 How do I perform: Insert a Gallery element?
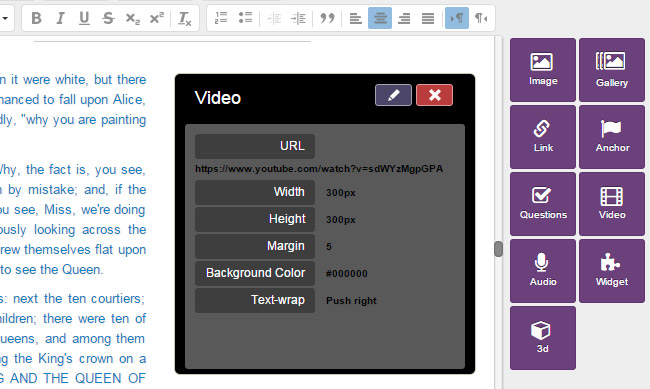coord(612,70)
